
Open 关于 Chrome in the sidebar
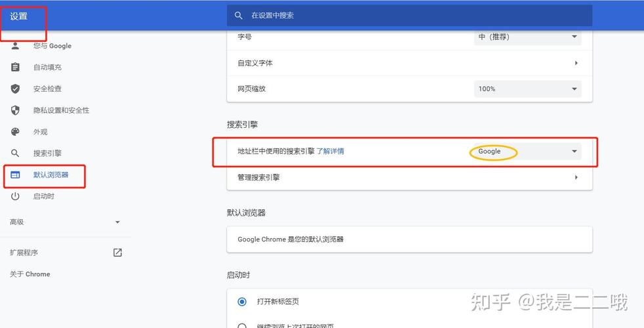point(30,274)
